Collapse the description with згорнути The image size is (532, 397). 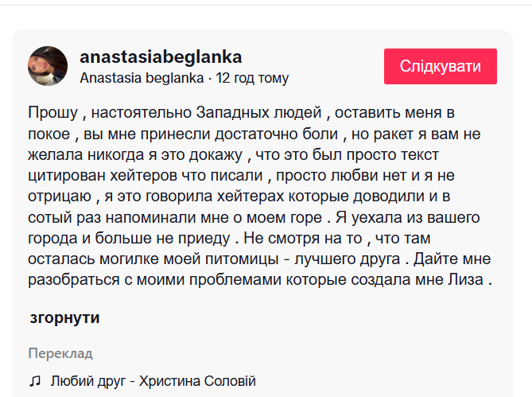[64, 318]
